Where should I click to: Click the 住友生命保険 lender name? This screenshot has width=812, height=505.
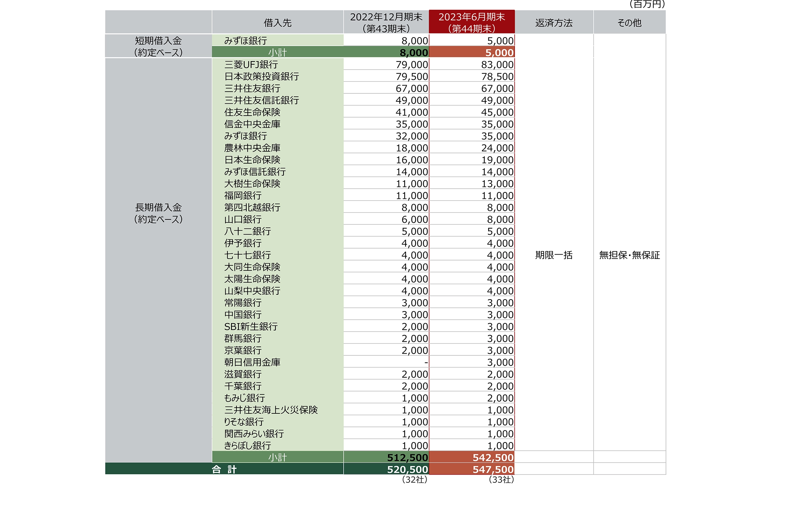252,112
